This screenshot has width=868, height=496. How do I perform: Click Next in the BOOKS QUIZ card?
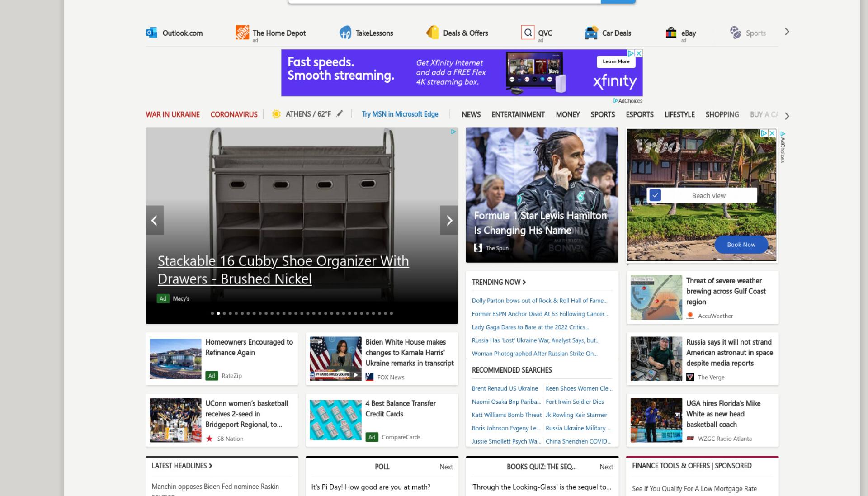tap(606, 467)
